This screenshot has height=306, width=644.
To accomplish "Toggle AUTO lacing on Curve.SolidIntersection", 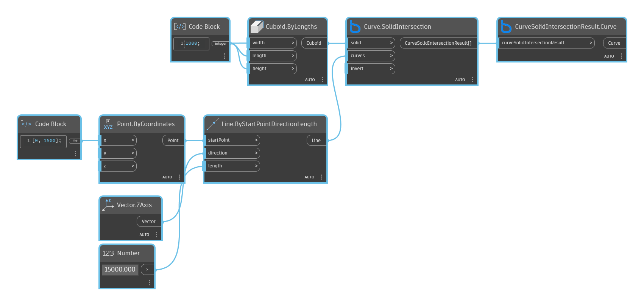I will (460, 80).
